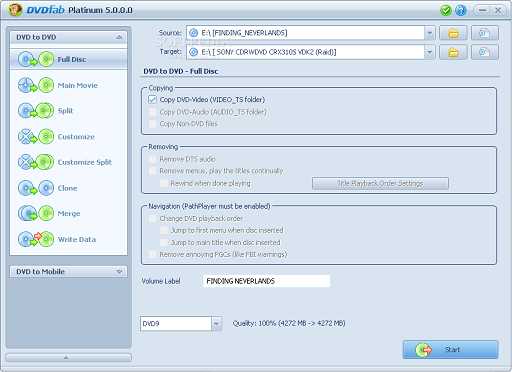Image resolution: width=512 pixels, height=372 pixels.
Task: Click the Start button
Action: point(450,349)
